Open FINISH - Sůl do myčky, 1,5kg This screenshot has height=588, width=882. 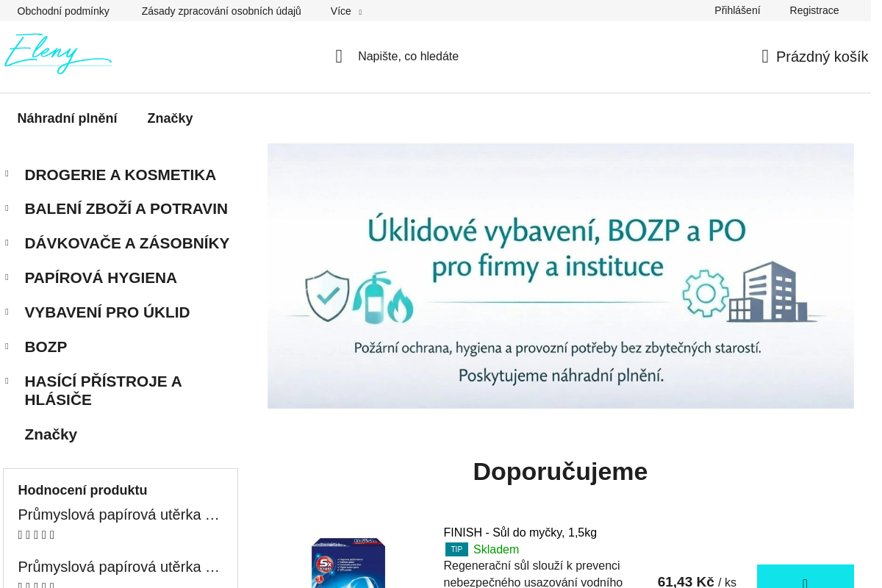[x=520, y=532]
